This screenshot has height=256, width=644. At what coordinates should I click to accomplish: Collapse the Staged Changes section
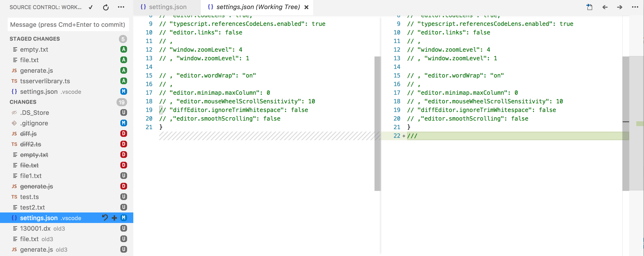(x=35, y=39)
